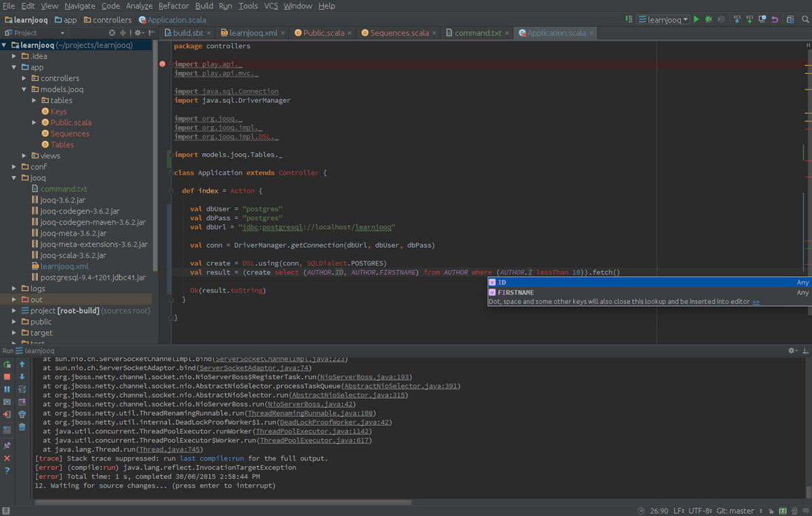
Task: Open learnjooq run configuration dropdown
Action: pos(663,20)
